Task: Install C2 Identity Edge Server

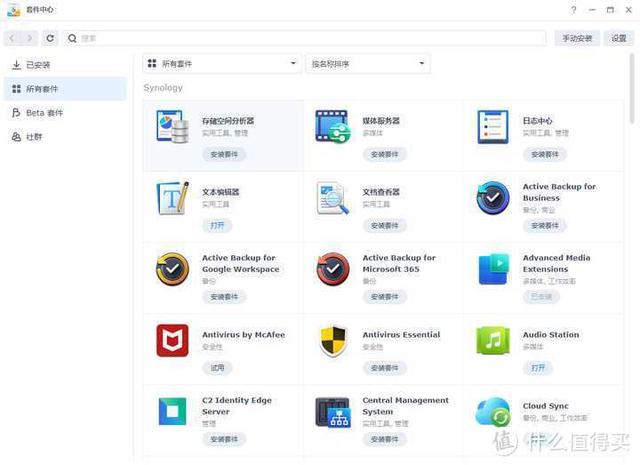Action: tap(224, 439)
